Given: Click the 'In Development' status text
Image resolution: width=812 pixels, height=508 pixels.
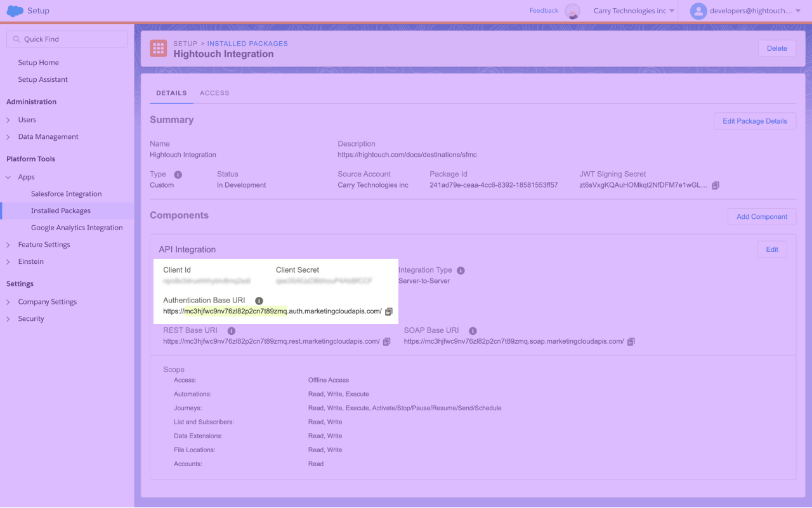Looking at the screenshot, I should (x=241, y=185).
